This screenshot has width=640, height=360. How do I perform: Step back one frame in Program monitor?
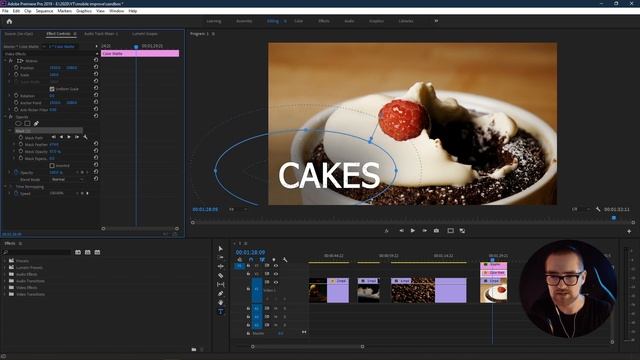401,231
